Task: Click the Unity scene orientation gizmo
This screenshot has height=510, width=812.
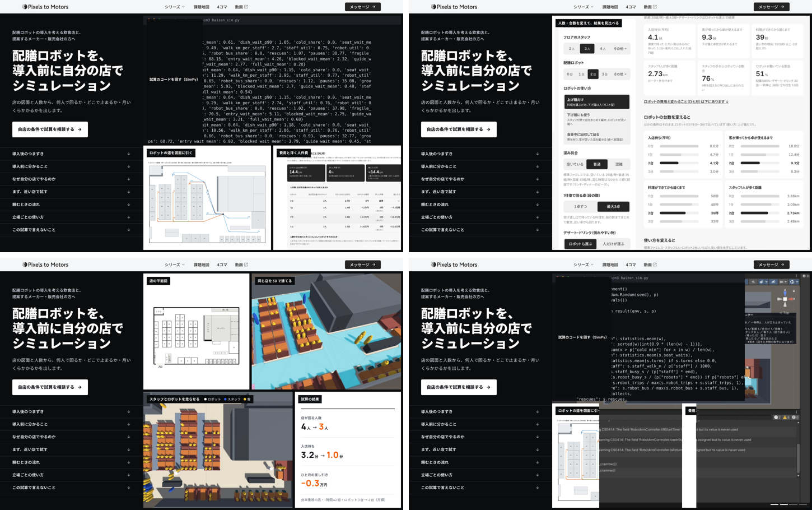Action: [x=785, y=298]
